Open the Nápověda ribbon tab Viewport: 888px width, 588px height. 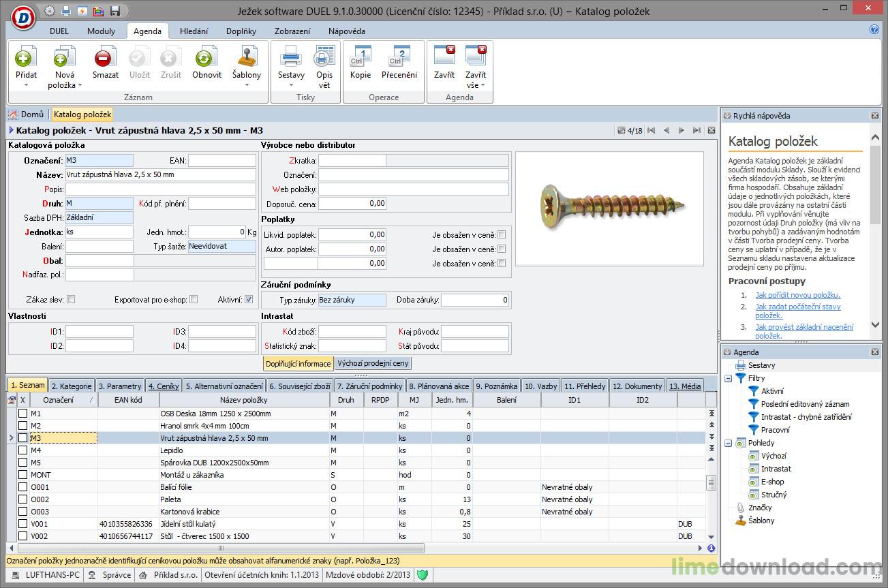[x=346, y=31]
